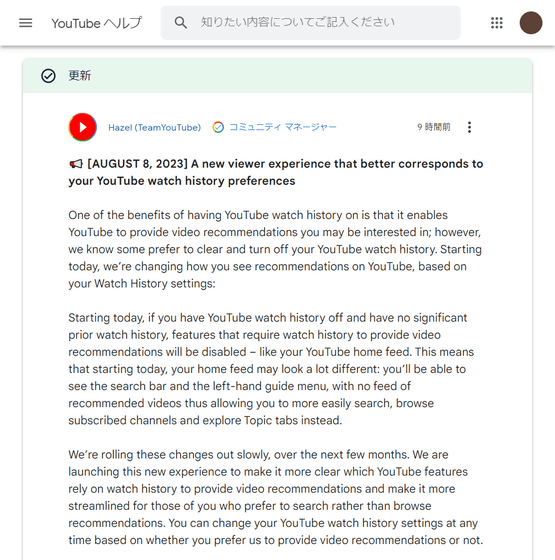Open the コミュニティ マネージャー link
The image size is (555, 560).
[283, 127]
